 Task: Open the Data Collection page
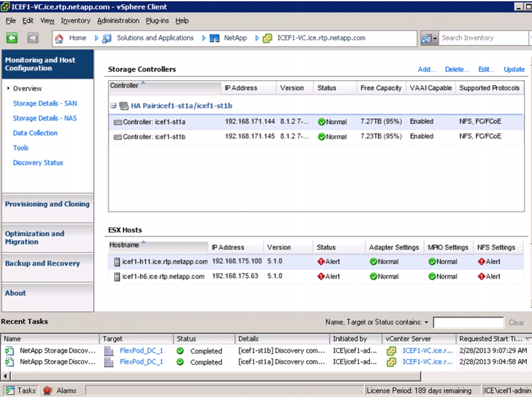36,133
